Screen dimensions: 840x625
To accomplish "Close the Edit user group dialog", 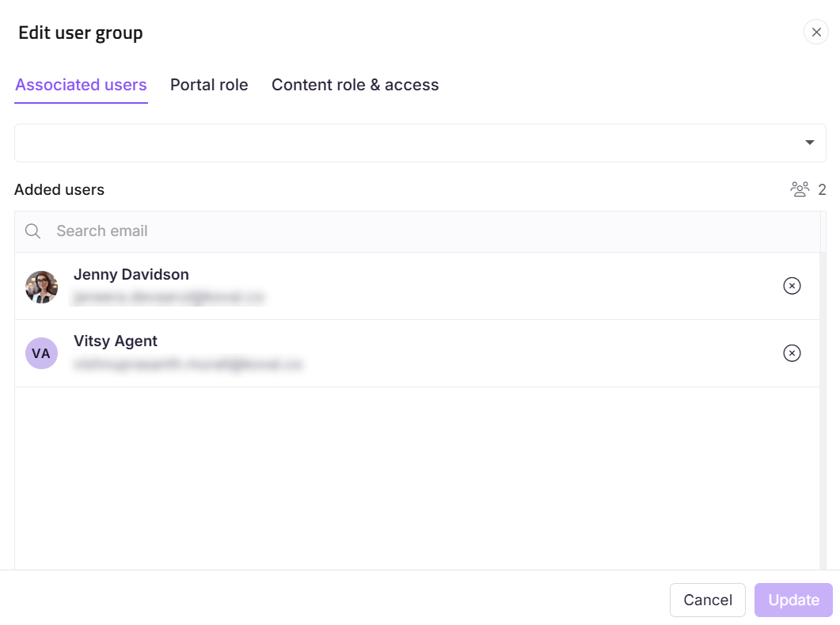I will point(816,32).
